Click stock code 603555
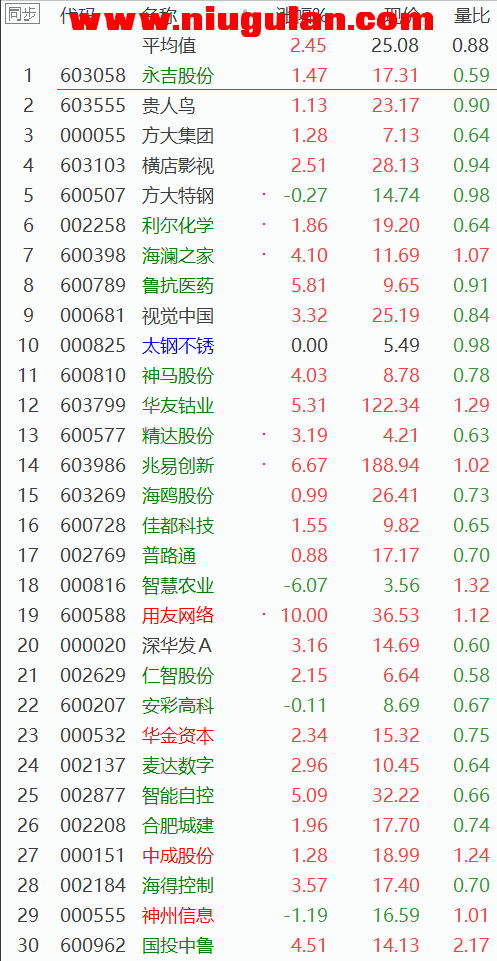This screenshot has height=961, width=497. 93,105
